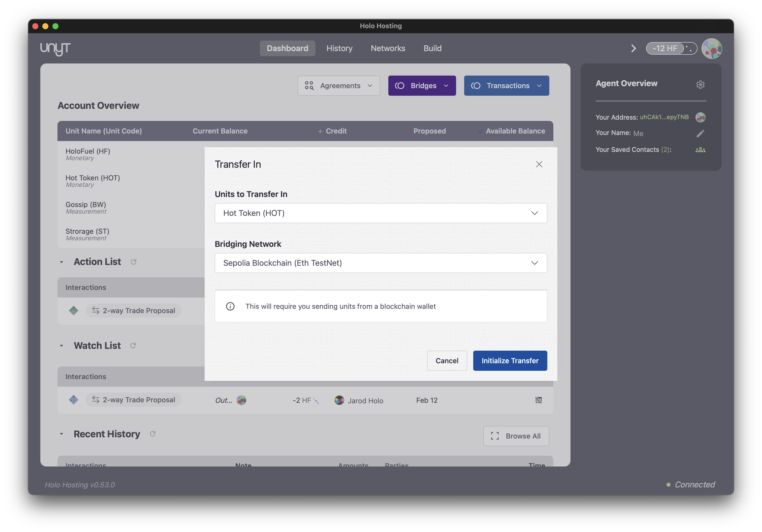This screenshot has width=762, height=532.
Task: Open the Agreements grid icon
Action: (309, 86)
